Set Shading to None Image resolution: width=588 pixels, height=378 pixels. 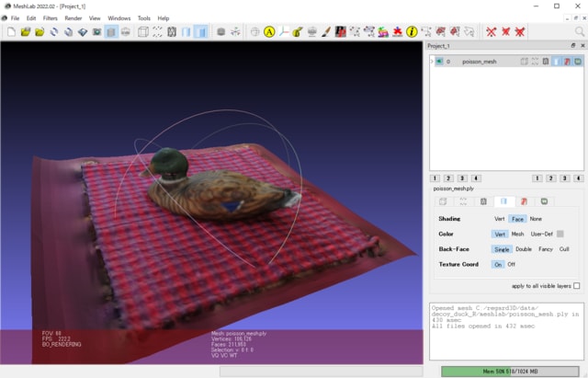[536, 219]
